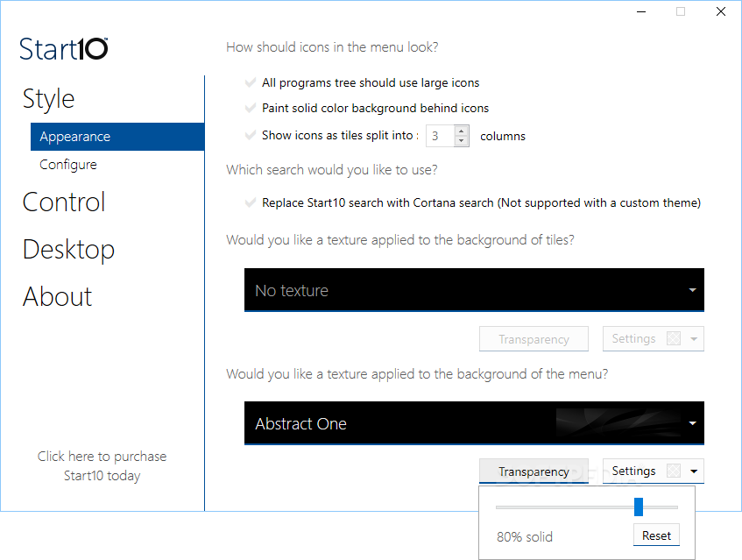
Task: Click the columns number input field
Action: point(440,137)
